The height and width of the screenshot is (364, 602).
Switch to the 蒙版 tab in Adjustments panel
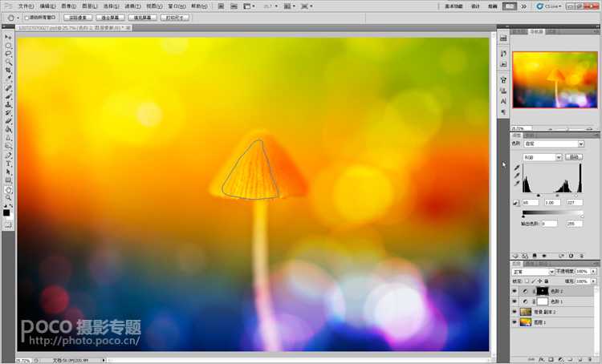point(530,135)
